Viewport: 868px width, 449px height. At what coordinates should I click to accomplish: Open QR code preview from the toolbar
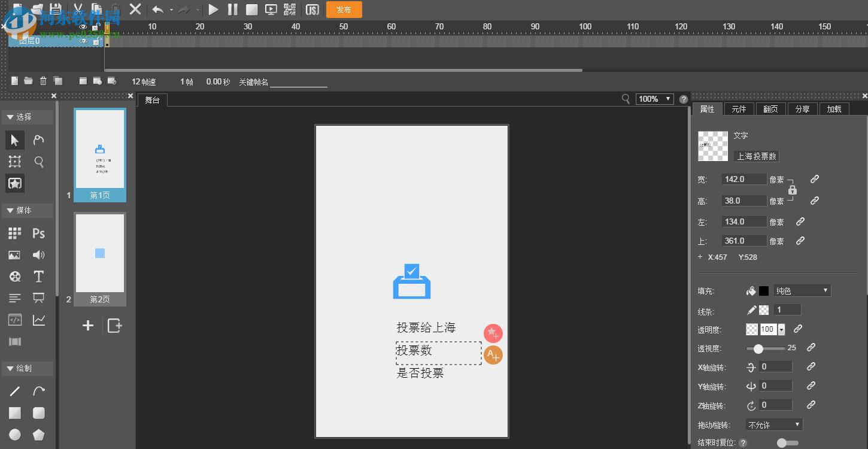tap(290, 10)
